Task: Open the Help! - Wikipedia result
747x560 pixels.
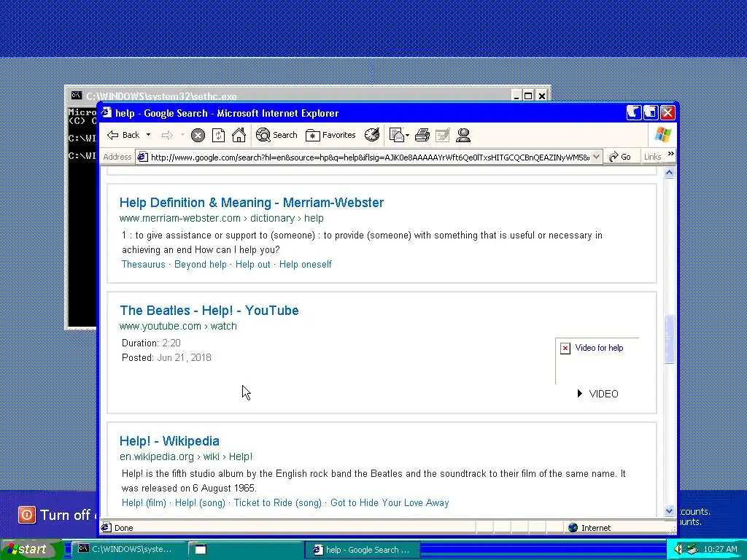Action: click(169, 441)
